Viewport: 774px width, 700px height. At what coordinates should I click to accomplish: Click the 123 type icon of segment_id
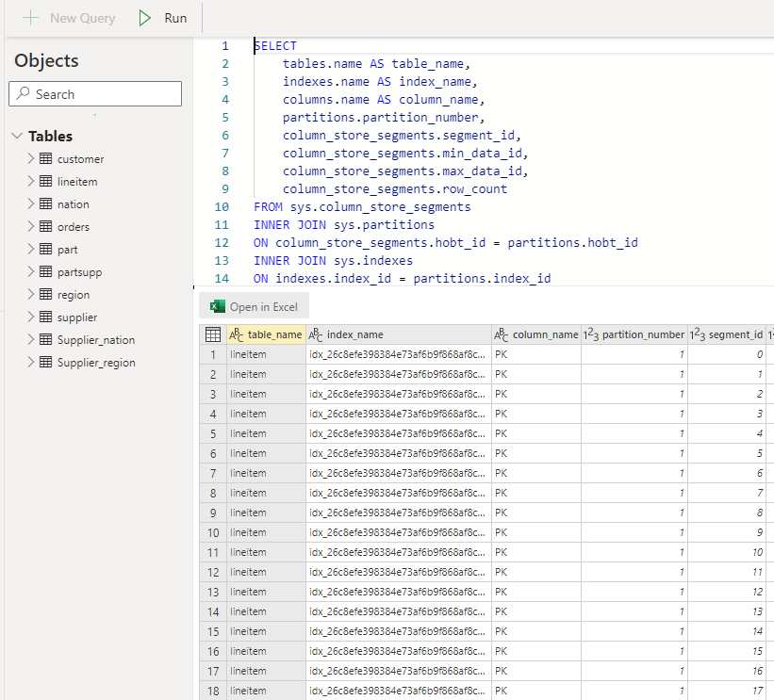(x=698, y=335)
